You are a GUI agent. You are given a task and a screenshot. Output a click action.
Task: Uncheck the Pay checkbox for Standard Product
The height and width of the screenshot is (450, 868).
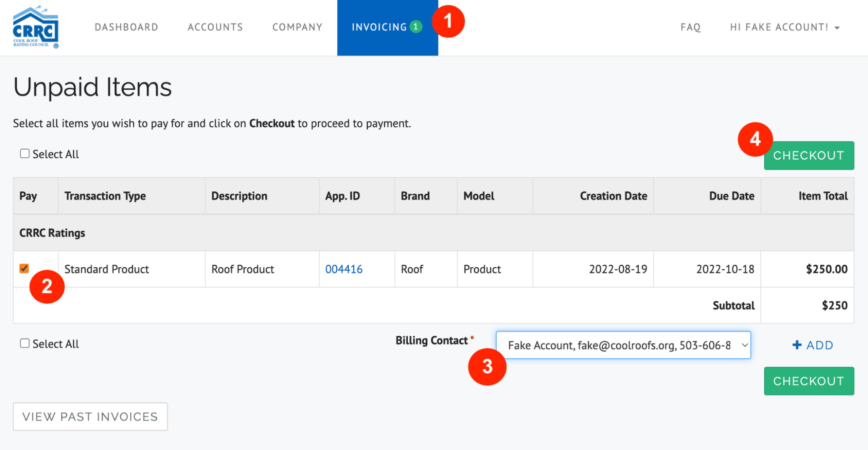pos(25,269)
